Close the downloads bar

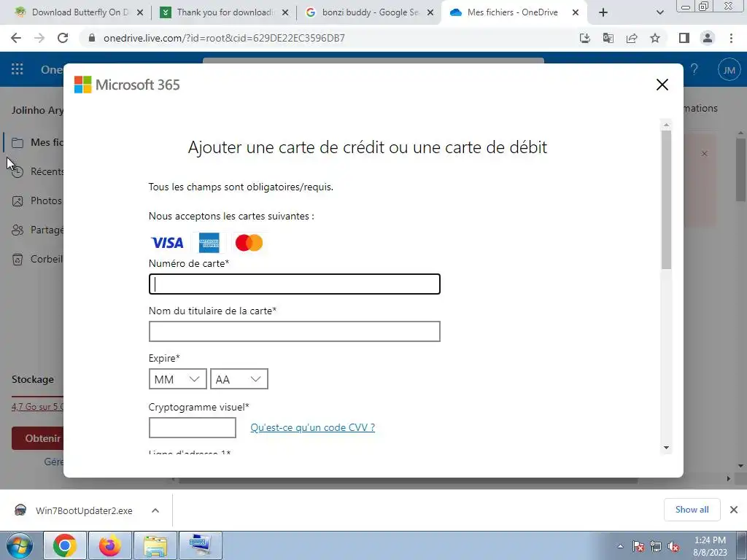pyautogui.click(x=734, y=510)
